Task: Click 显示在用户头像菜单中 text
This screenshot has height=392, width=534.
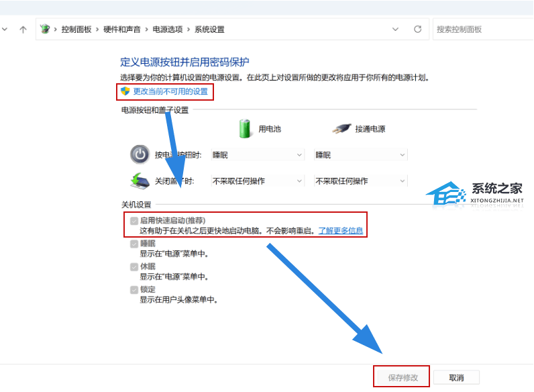Action: (x=179, y=299)
